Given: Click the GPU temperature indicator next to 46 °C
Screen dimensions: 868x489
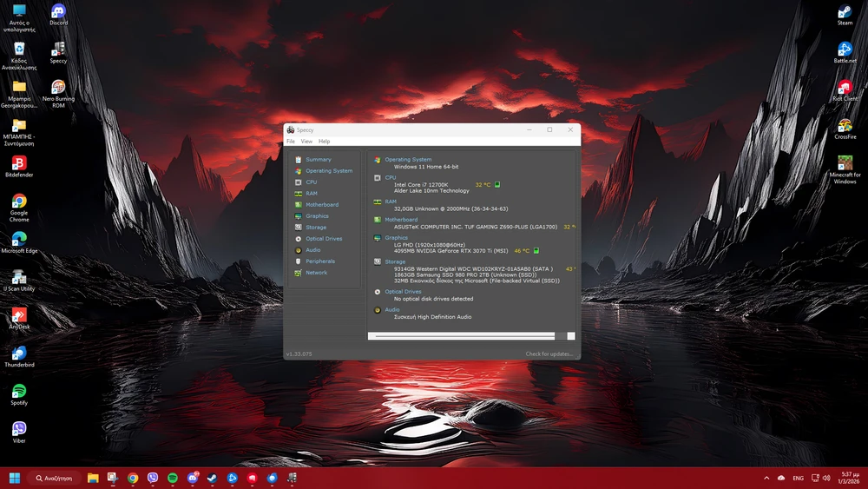Looking at the screenshot, I should (536, 251).
